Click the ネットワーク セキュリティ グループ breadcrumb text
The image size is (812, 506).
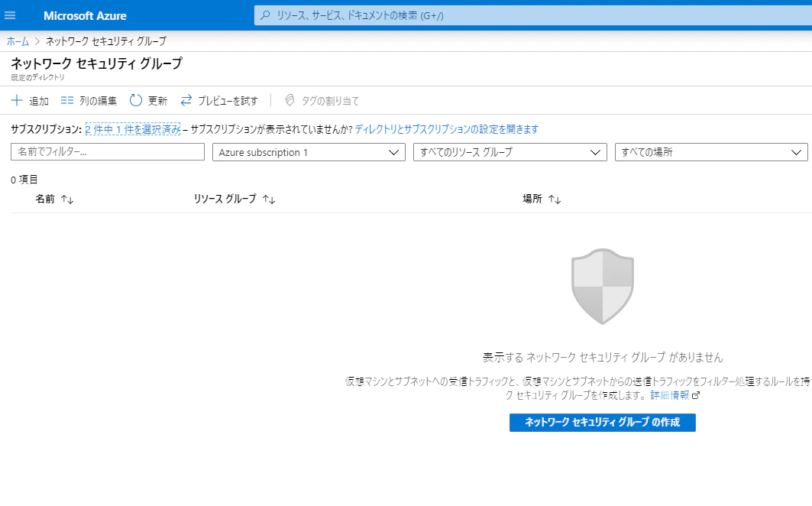[x=106, y=41]
